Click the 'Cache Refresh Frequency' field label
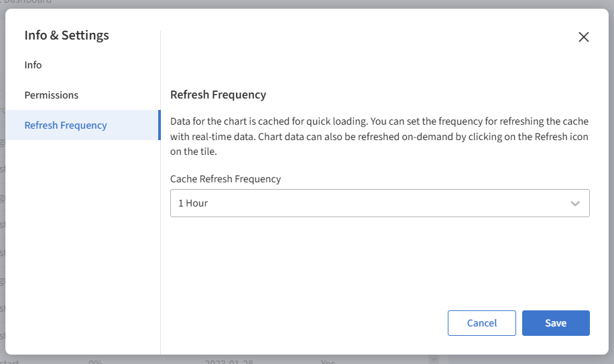The width and height of the screenshot is (614, 364). 225,179
